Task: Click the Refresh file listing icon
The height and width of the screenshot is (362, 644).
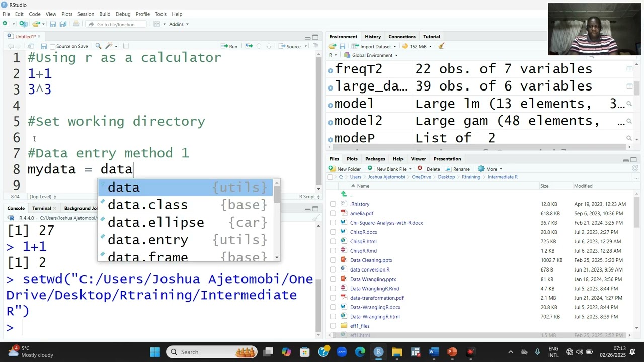Action: [635, 169]
